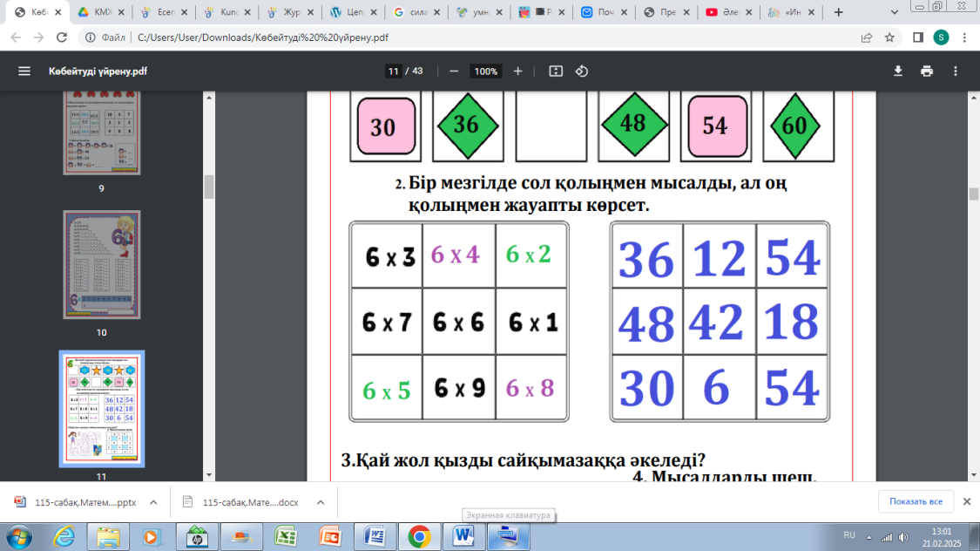Select the page 10 thumbnail

tap(102, 264)
